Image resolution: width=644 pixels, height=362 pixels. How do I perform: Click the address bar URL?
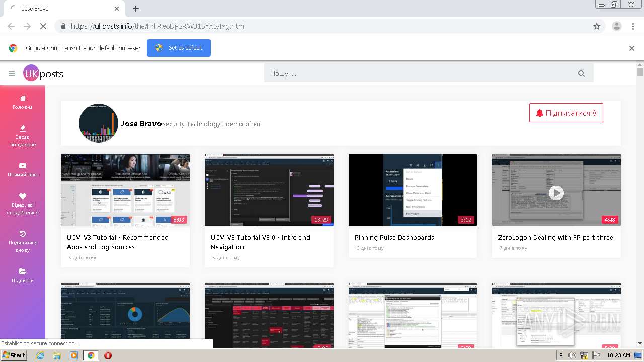coord(158,26)
